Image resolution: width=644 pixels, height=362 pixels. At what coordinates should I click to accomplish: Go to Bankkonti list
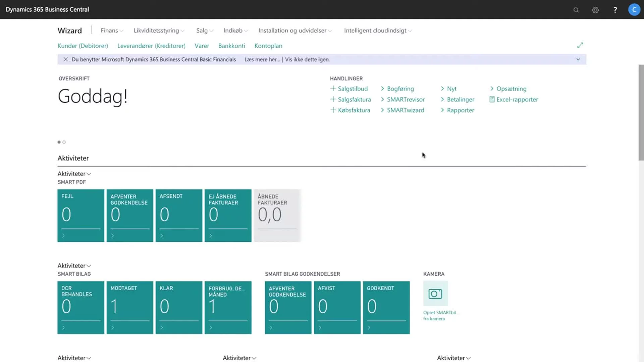pos(232,46)
